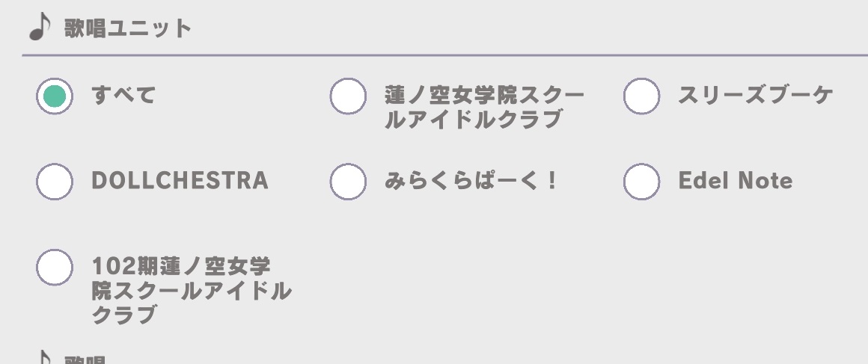The image size is (868, 364).
Task: Click the すべて label text
Action: click(123, 96)
